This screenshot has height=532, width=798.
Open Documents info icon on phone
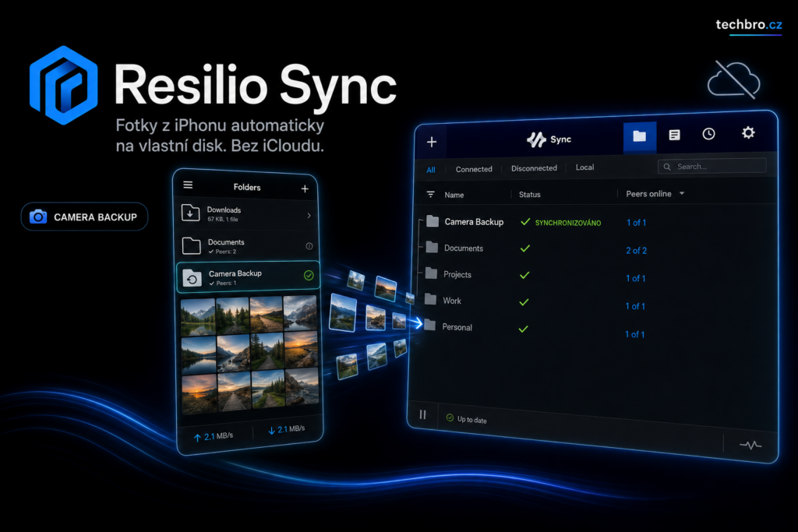309,246
